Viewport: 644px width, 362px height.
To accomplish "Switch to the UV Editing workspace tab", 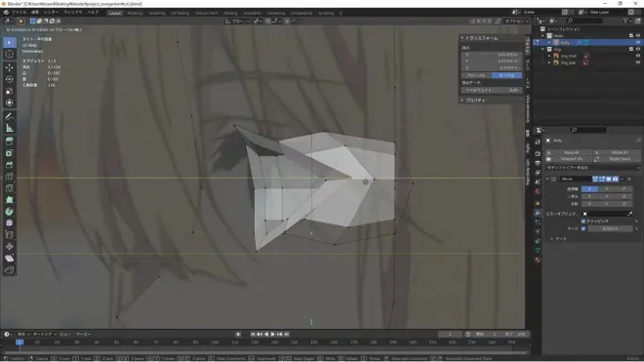I will coord(181,13).
